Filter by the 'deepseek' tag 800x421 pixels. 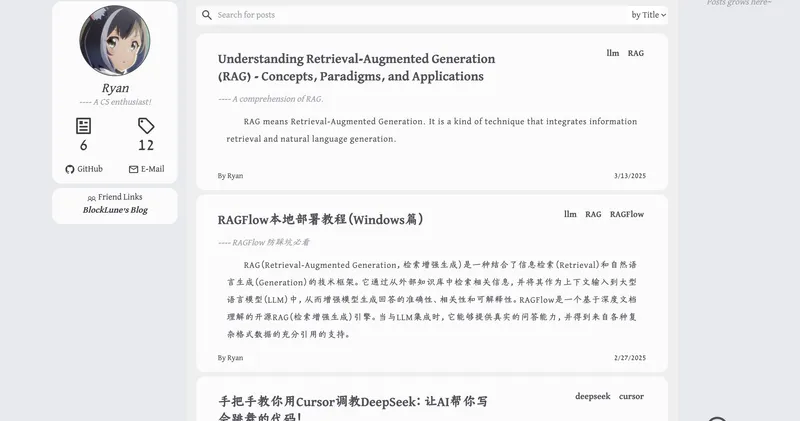[592, 396]
